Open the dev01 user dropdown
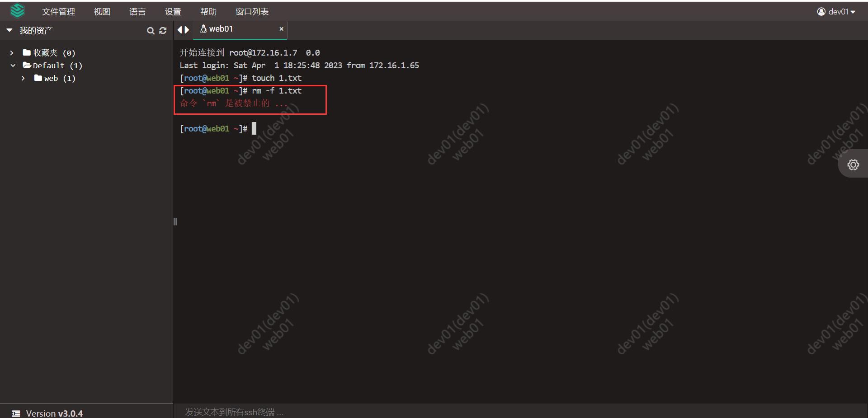 [x=836, y=12]
